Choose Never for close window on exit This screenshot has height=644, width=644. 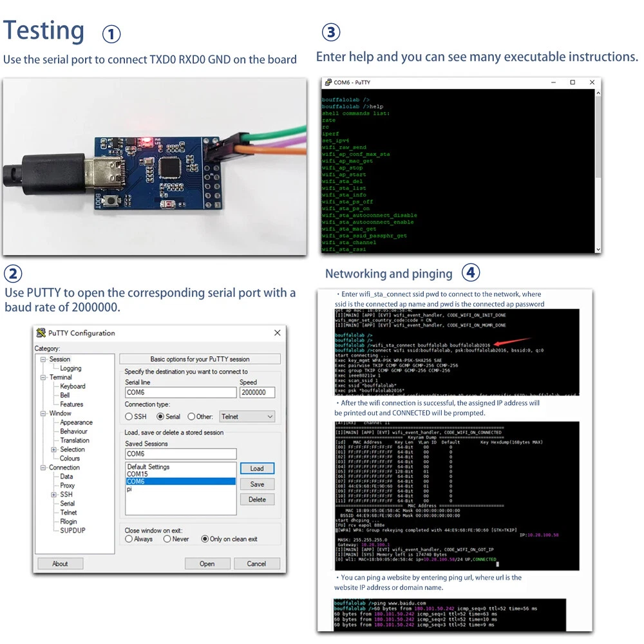click(167, 539)
